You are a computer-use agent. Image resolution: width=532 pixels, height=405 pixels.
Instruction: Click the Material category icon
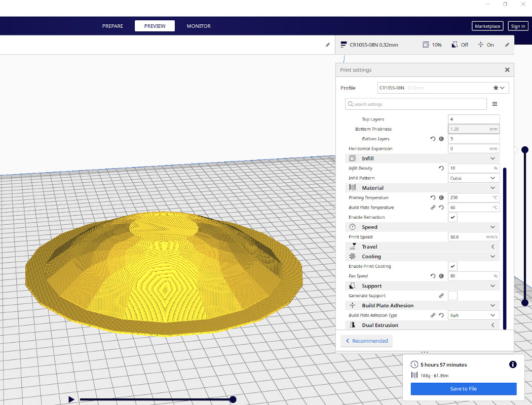(x=353, y=188)
